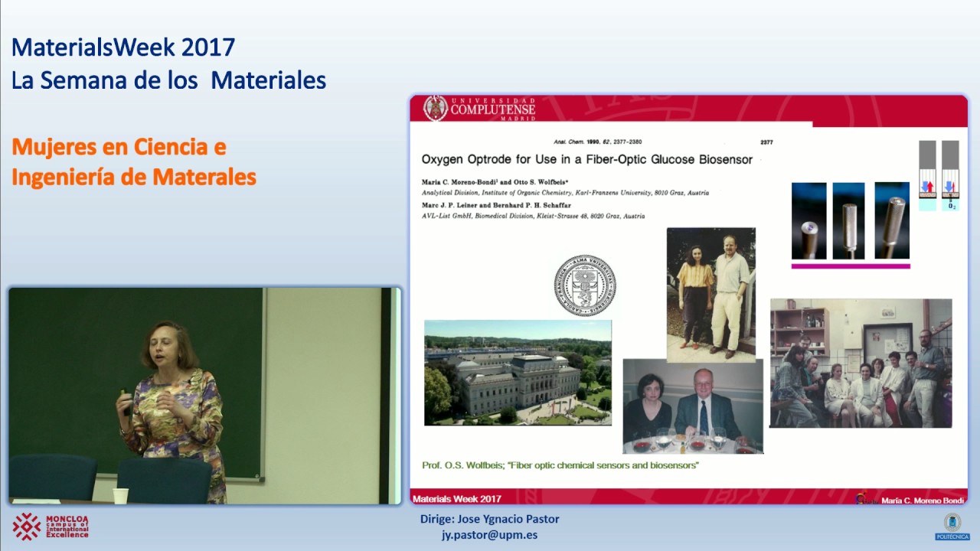Click the 'Anal. Chem. 1990, 62, 2377-2380' citation
The image size is (980, 551).
point(597,142)
